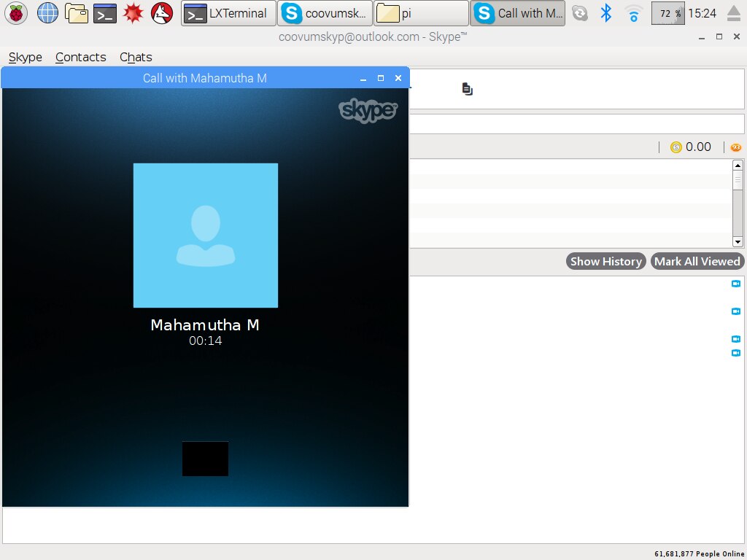
Task: Launch the terminal from the panel launcher
Action: 105,13
